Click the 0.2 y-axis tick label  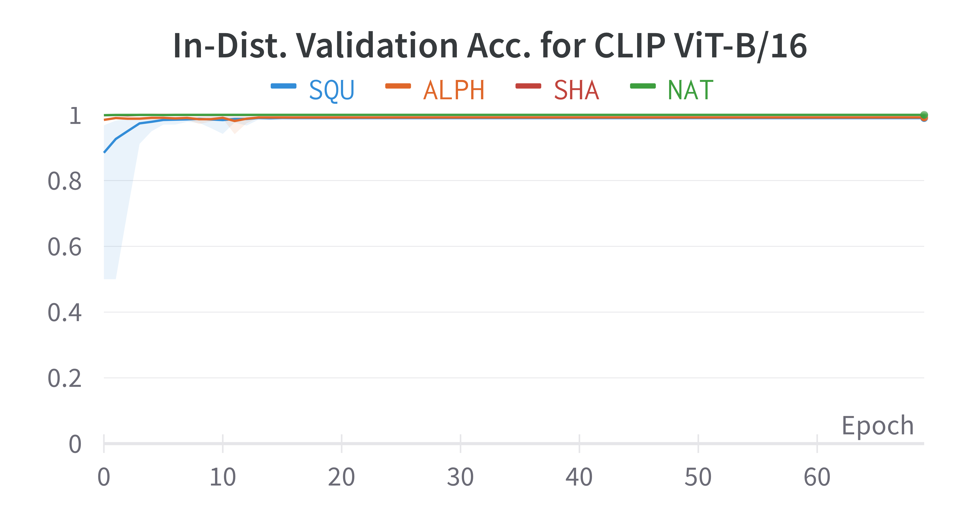(64, 379)
